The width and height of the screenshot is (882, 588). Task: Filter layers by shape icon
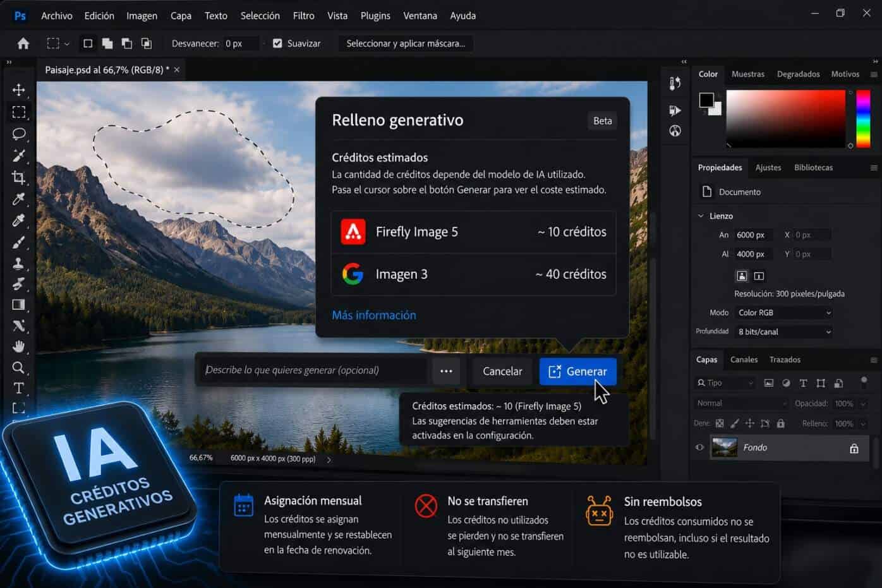[x=821, y=383]
